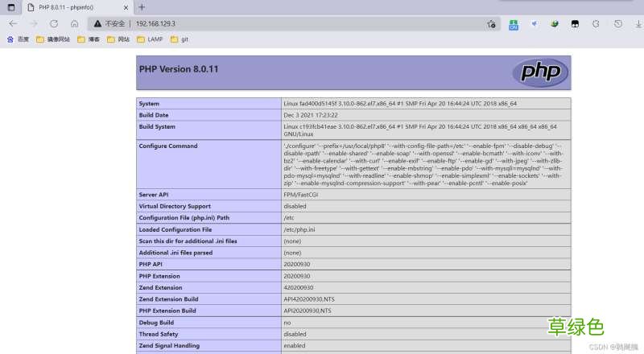The height and width of the screenshot is (354, 644).
Task: Open the black square extension icon
Action: point(575,24)
